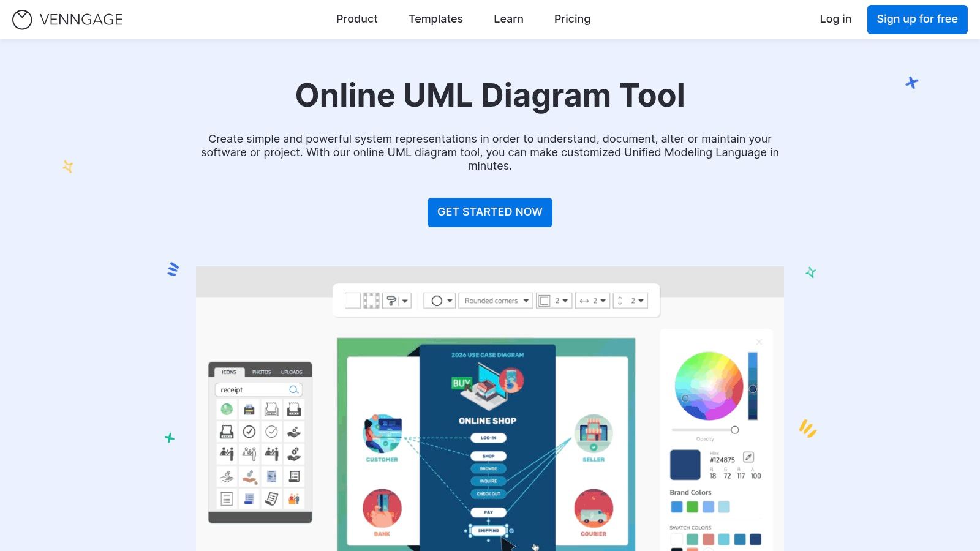
Task: Select the printer receipt icon in the icons panel
Action: [249, 410]
